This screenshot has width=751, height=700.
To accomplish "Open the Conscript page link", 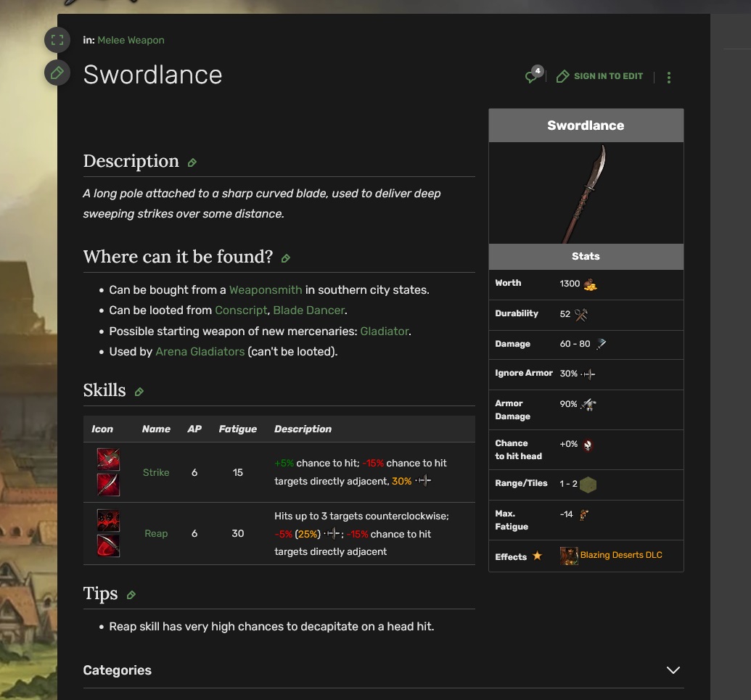I will point(241,310).
